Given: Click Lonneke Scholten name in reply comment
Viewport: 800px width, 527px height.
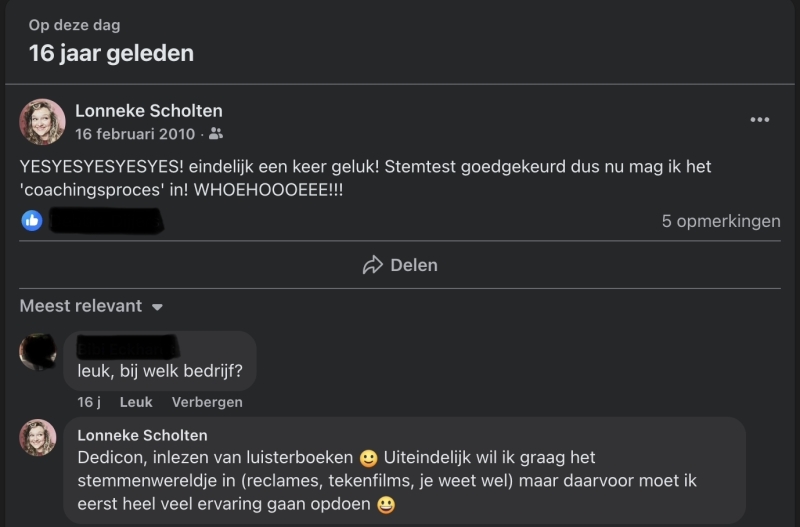Looking at the screenshot, I should (x=142, y=435).
